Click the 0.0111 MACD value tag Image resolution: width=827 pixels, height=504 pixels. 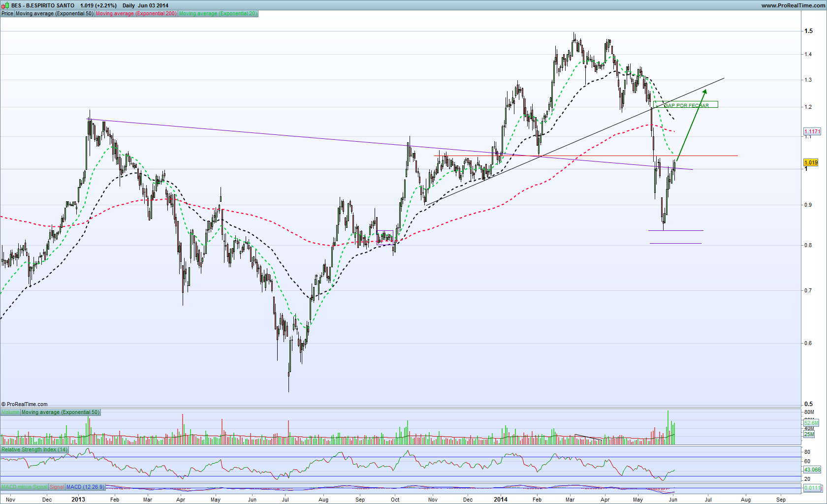coord(812,488)
